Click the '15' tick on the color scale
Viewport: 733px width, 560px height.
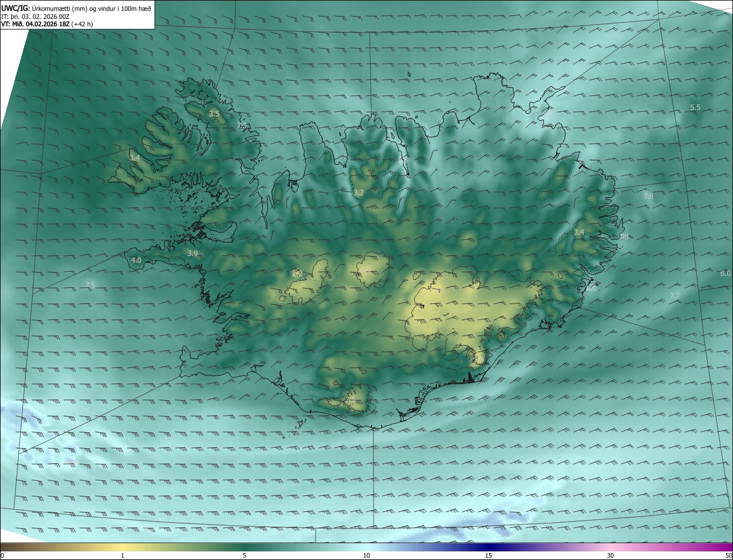[488, 556]
